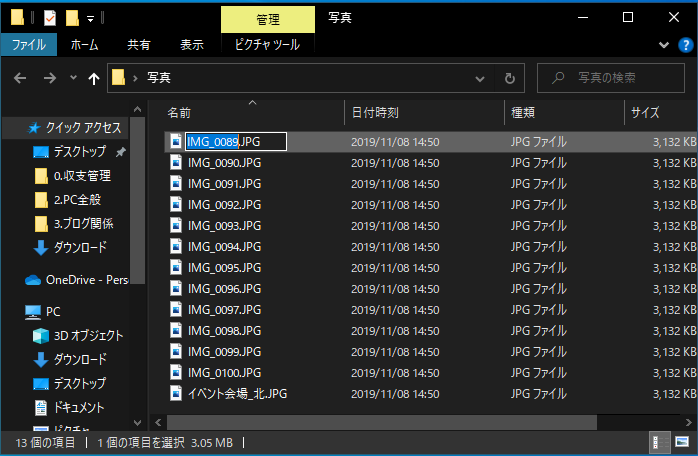Image resolution: width=698 pixels, height=456 pixels.
Task: Switch to the 表示 ribbon tab
Action: pyautogui.click(x=192, y=45)
